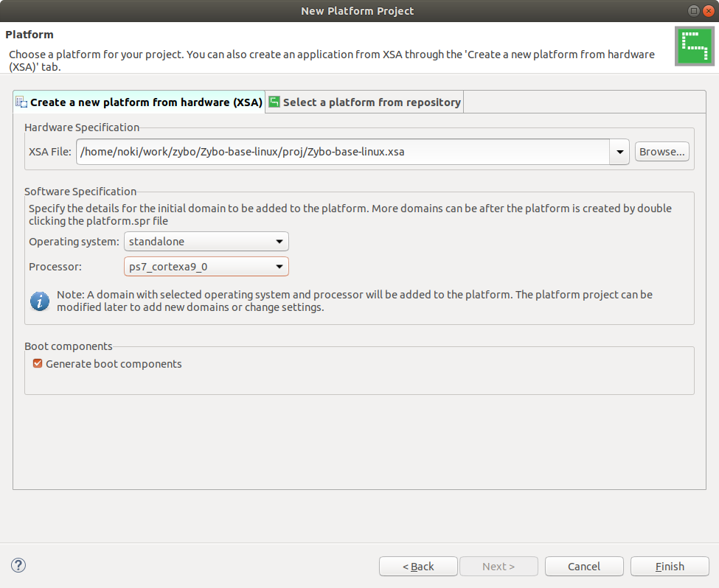Maximize the New Platform Project window
The height and width of the screenshot is (588, 719).
[694, 10]
